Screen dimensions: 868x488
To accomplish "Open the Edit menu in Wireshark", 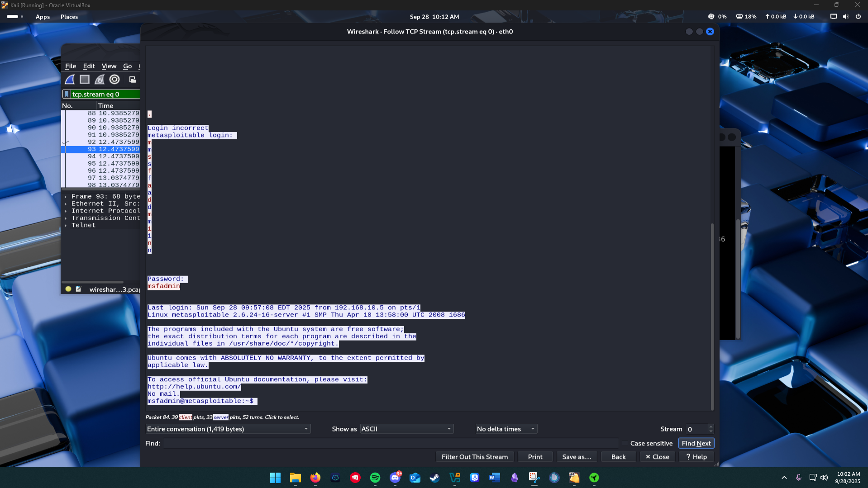I will coord(89,66).
